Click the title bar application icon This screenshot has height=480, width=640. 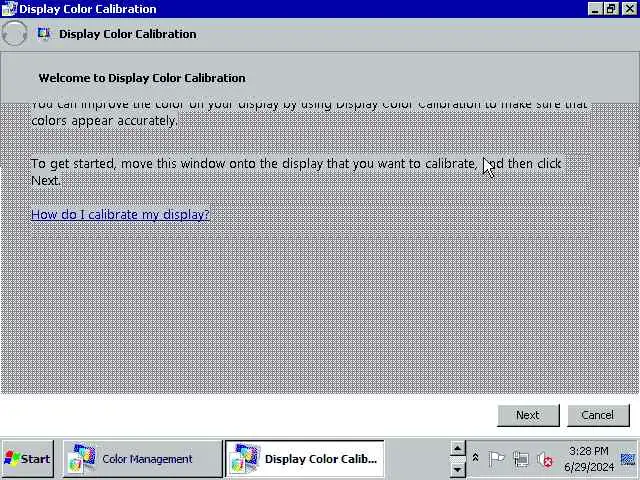tap(9, 9)
